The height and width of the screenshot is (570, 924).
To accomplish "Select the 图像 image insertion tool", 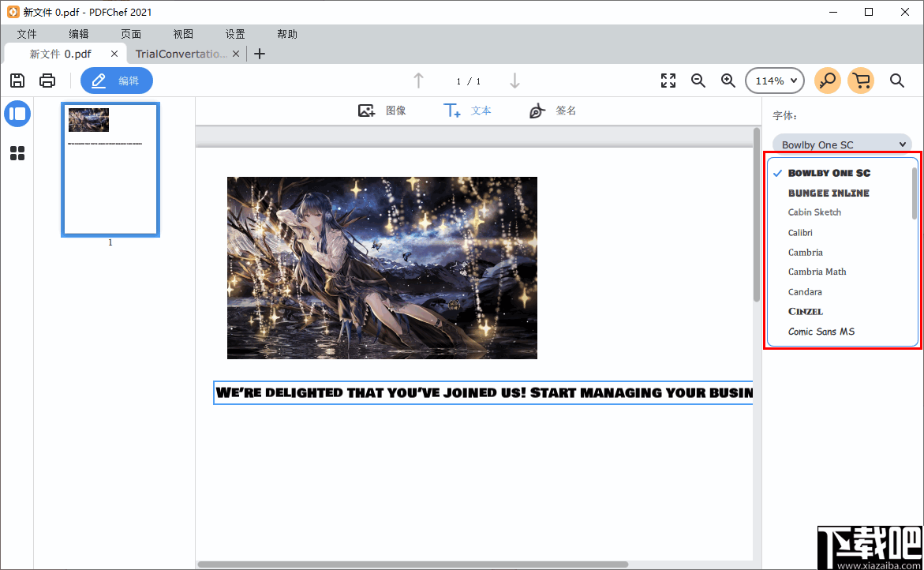I will tap(384, 111).
